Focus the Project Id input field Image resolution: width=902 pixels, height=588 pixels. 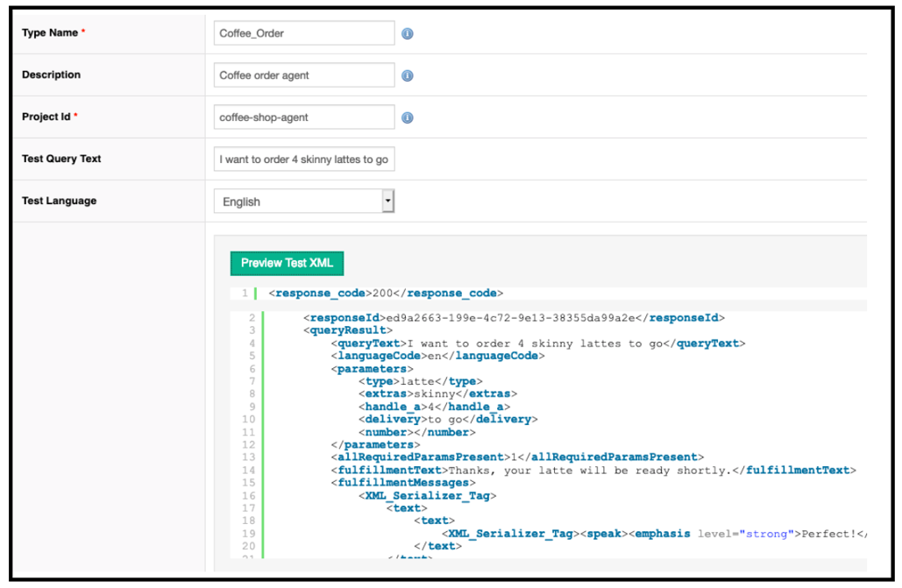[303, 117]
